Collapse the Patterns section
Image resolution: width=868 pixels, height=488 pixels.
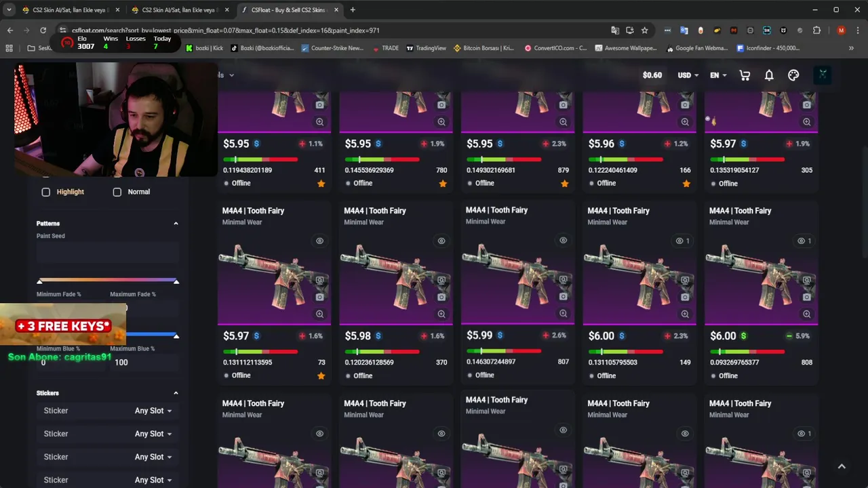pyautogui.click(x=176, y=224)
